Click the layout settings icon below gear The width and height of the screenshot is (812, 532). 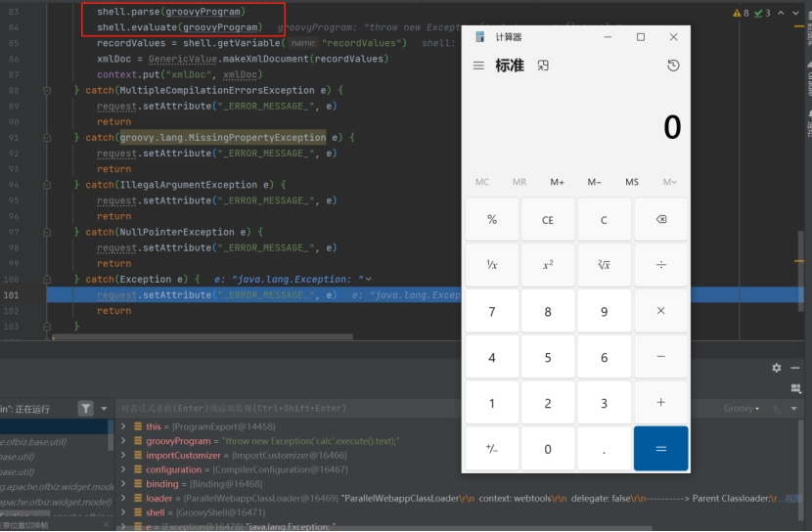796,388
